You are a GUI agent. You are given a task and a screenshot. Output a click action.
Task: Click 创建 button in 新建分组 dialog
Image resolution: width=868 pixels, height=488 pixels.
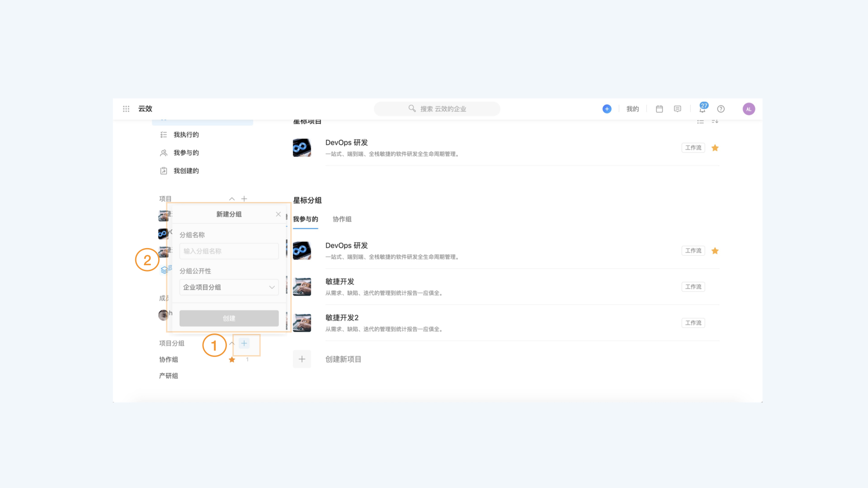click(x=229, y=318)
